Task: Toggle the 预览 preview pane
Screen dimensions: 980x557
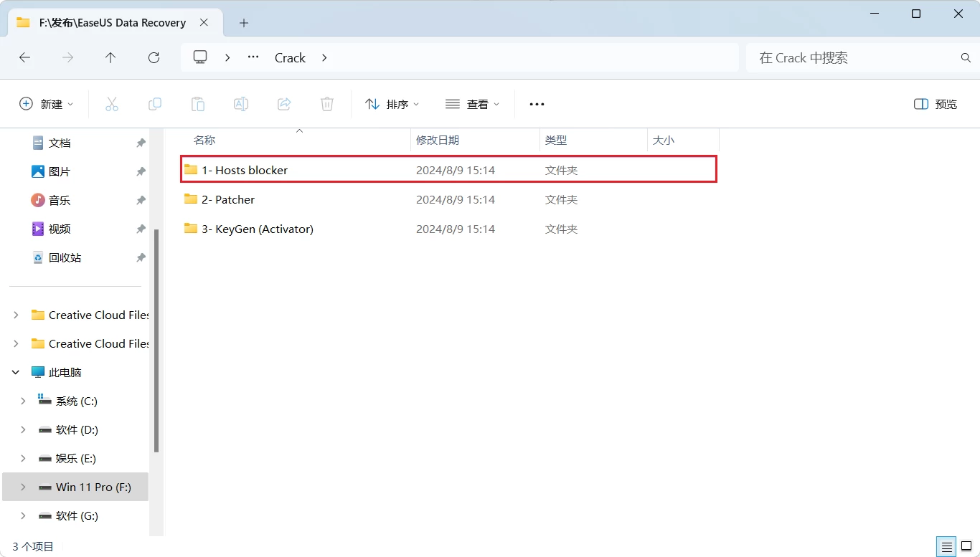Action: pos(936,104)
